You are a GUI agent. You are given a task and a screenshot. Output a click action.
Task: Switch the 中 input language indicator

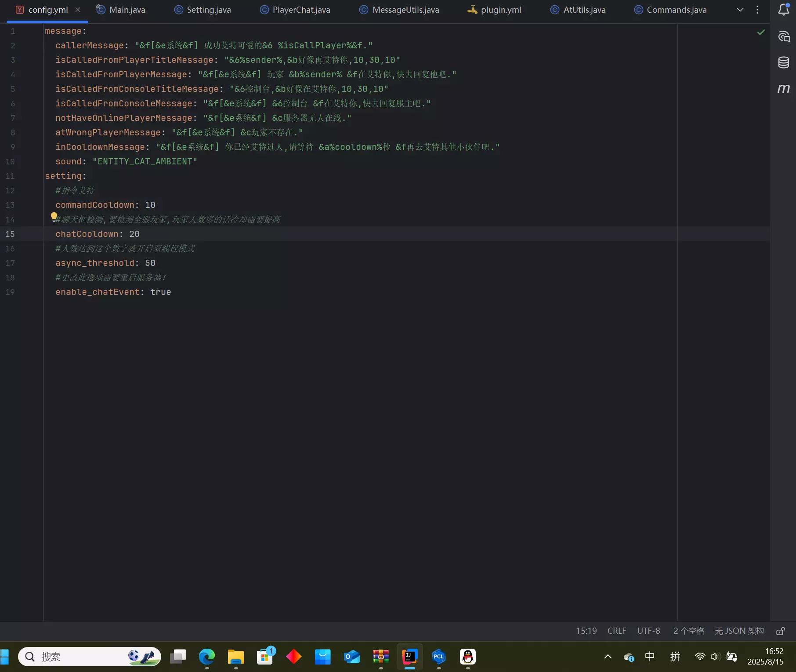[x=650, y=657]
